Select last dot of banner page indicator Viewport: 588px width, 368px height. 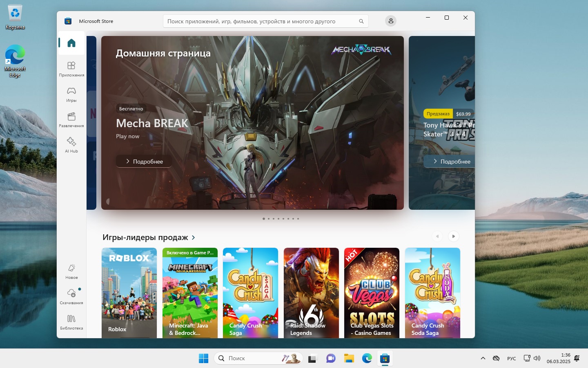pos(298,219)
